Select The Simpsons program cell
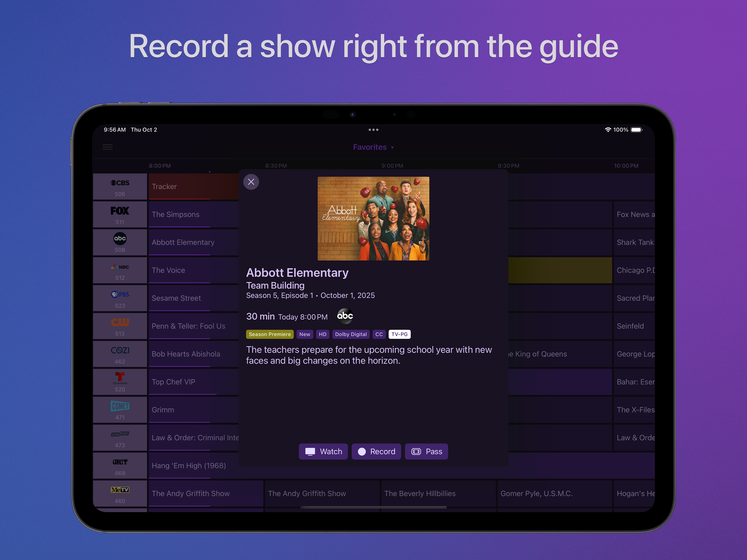The width and height of the screenshot is (747, 560). pos(194,215)
